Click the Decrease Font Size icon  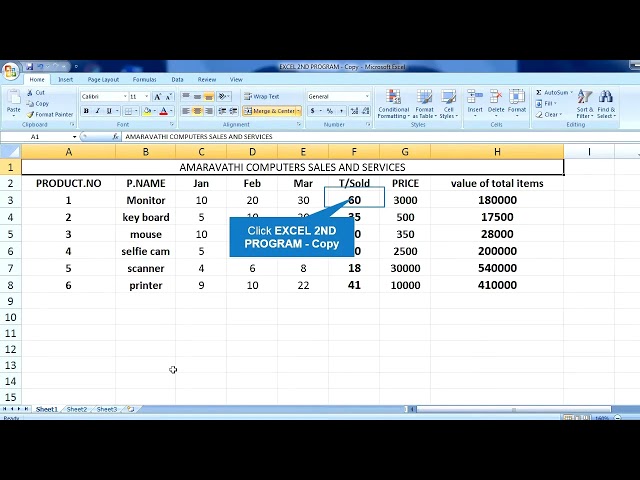click(168, 97)
